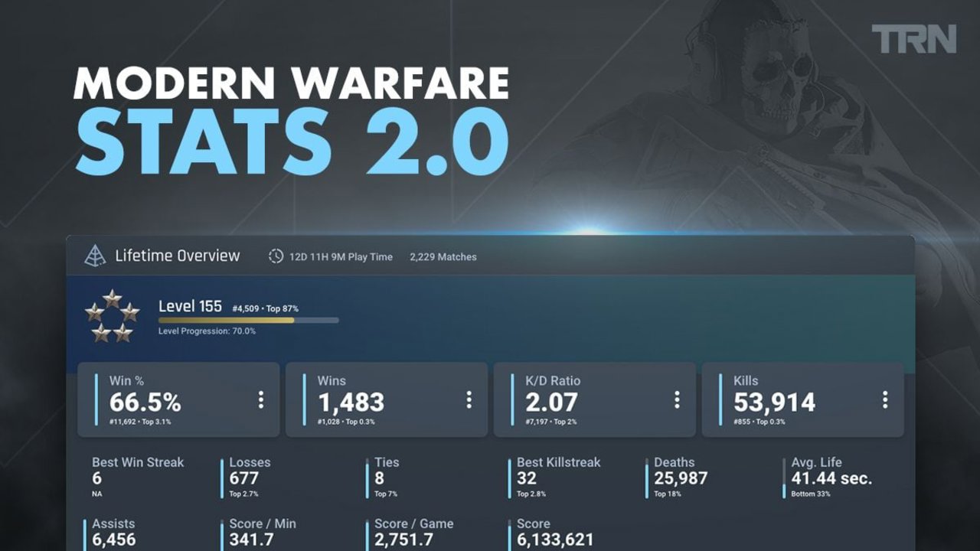Click the Avg. Life 41.44 sec. value
The image size is (980, 551).
pyautogui.click(x=832, y=479)
